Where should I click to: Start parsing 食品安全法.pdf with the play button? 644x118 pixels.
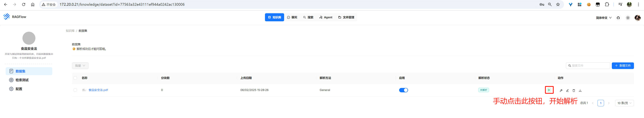[549, 90]
